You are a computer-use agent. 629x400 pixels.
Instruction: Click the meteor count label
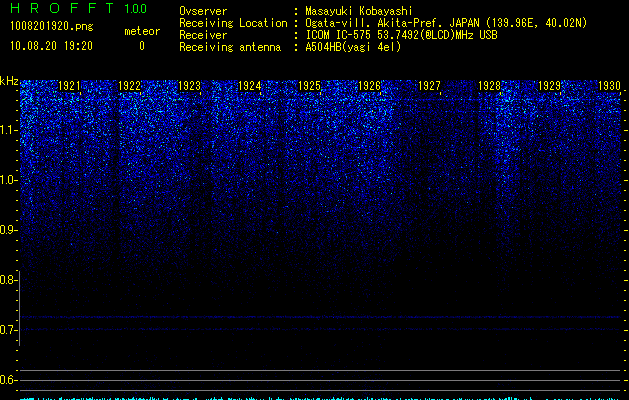click(142, 31)
